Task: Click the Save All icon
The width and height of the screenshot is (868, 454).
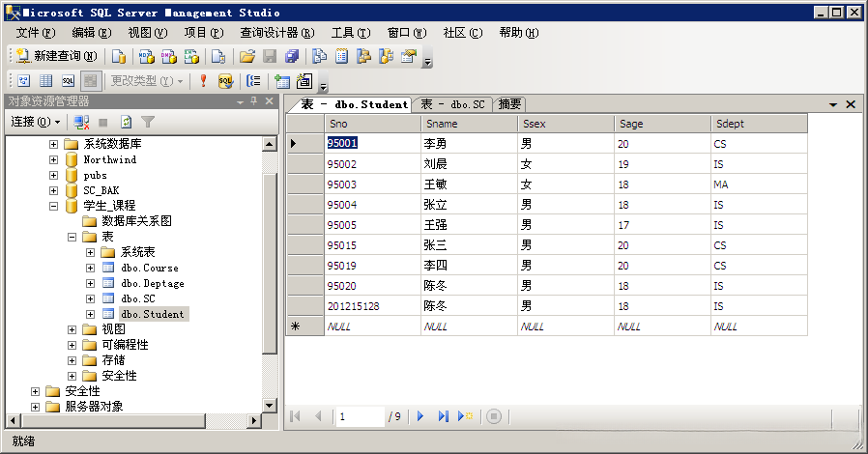Action: [292, 56]
